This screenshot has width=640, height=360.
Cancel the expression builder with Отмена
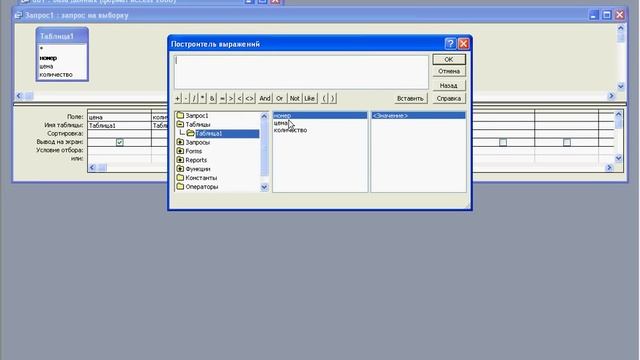point(449,71)
